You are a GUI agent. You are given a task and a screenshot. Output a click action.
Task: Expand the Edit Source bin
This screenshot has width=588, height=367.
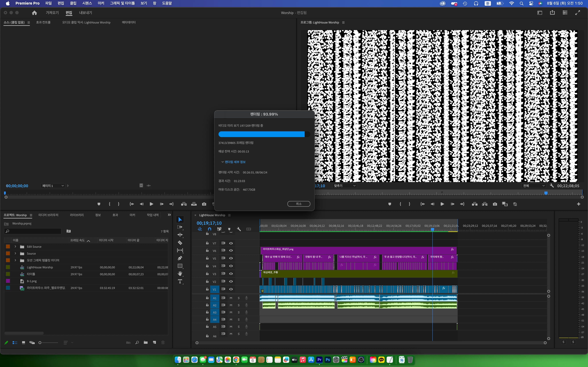coord(15,247)
